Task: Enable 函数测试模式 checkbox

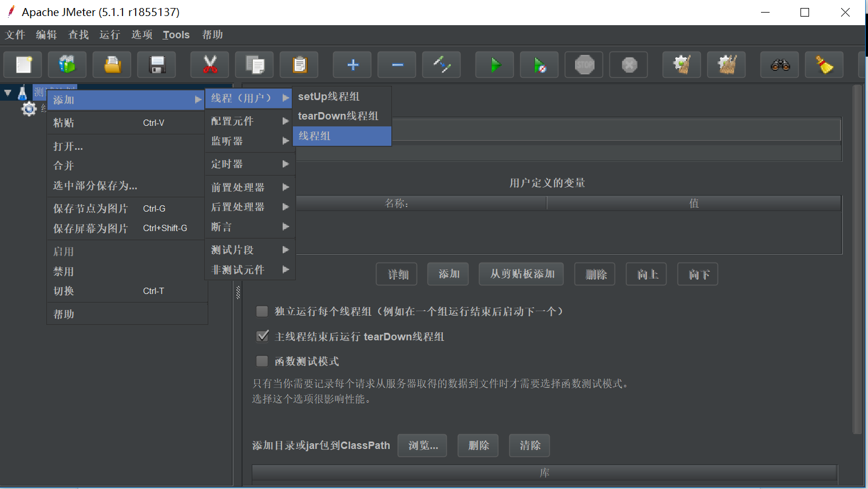Action: [x=262, y=361]
